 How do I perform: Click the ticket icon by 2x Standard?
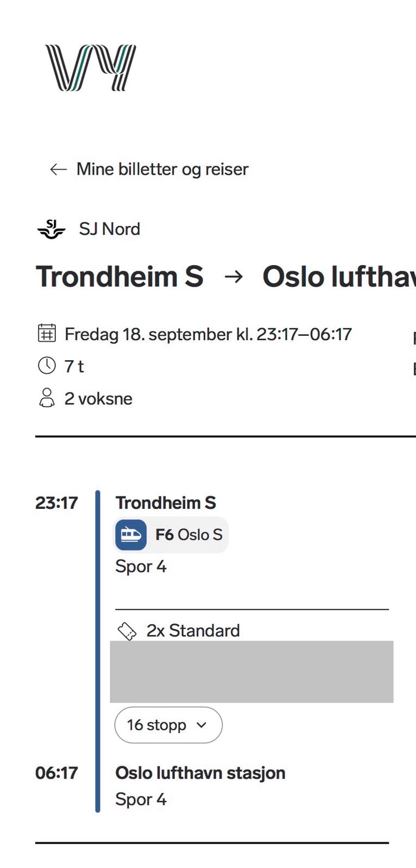click(x=127, y=631)
